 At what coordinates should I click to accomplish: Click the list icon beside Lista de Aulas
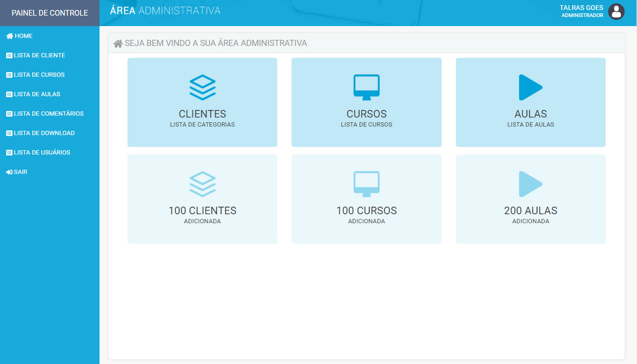tap(9, 94)
